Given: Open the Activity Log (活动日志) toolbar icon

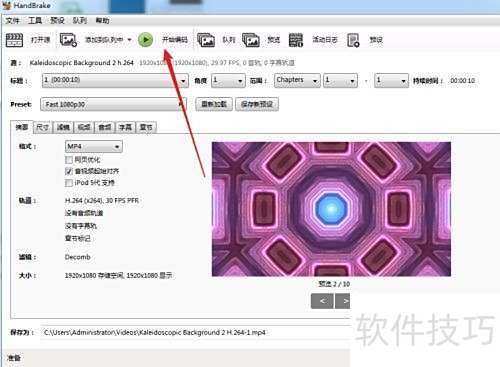Looking at the screenshot, I should coord(296,40).
